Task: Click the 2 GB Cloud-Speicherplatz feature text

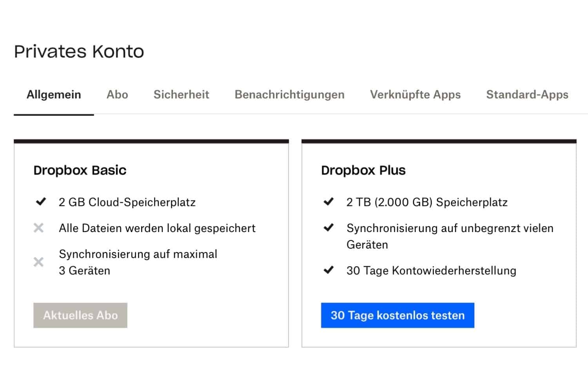Action: 127,202
